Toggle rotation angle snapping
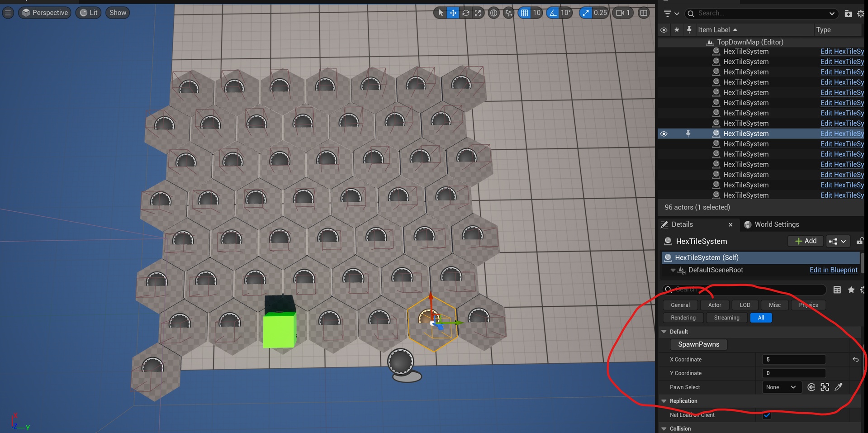Image resolution: width=868 pixels, height=433 pixels. tap(553, 13)
